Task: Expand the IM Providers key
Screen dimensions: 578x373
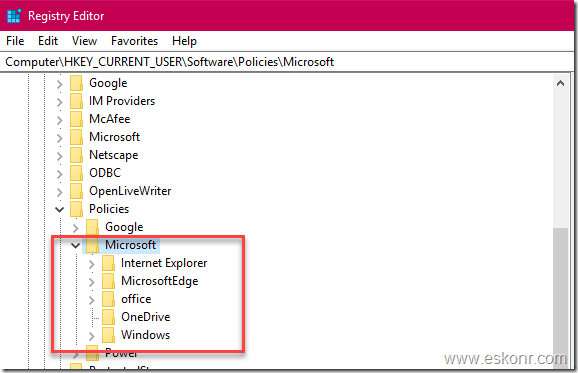Action: point(60,102)
